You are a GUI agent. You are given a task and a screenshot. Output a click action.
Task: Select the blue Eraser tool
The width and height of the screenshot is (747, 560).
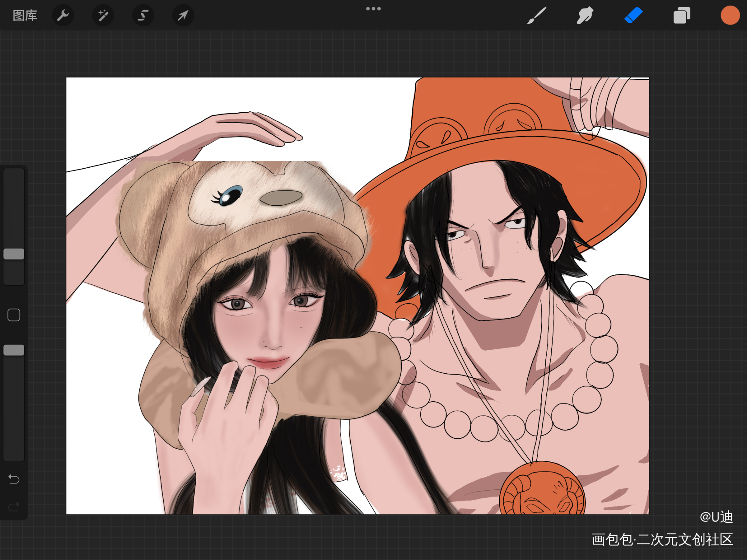[x=633, y=16]
